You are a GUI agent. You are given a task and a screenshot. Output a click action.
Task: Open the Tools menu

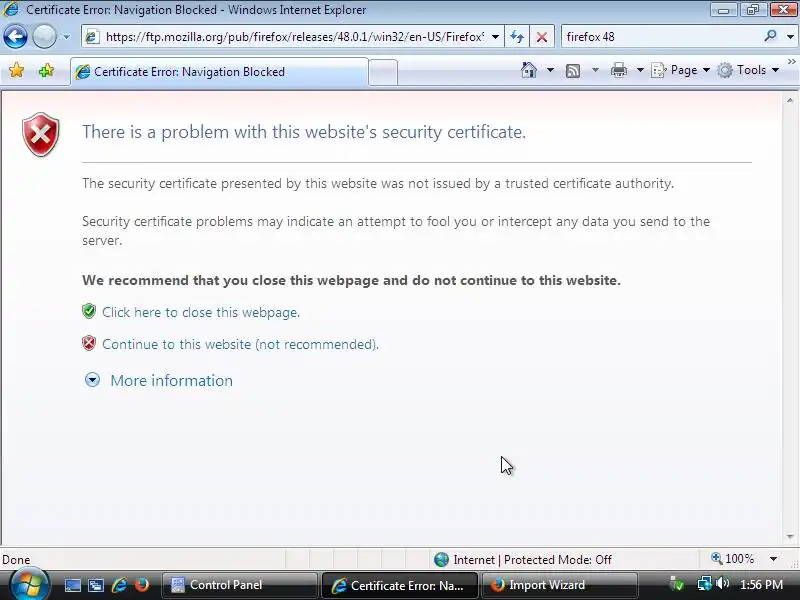(748, 70)
